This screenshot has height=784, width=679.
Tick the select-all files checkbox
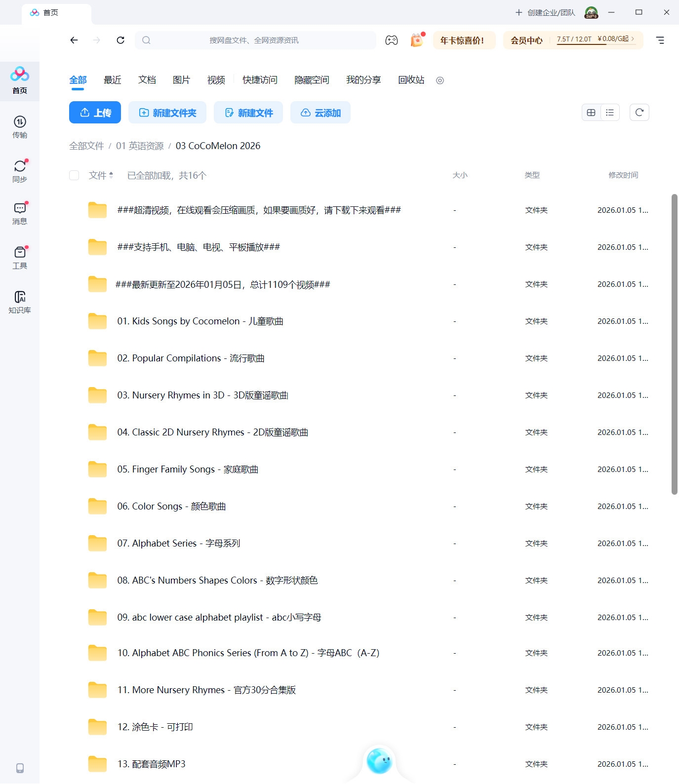pyautogui.click(x=74, y=175)
